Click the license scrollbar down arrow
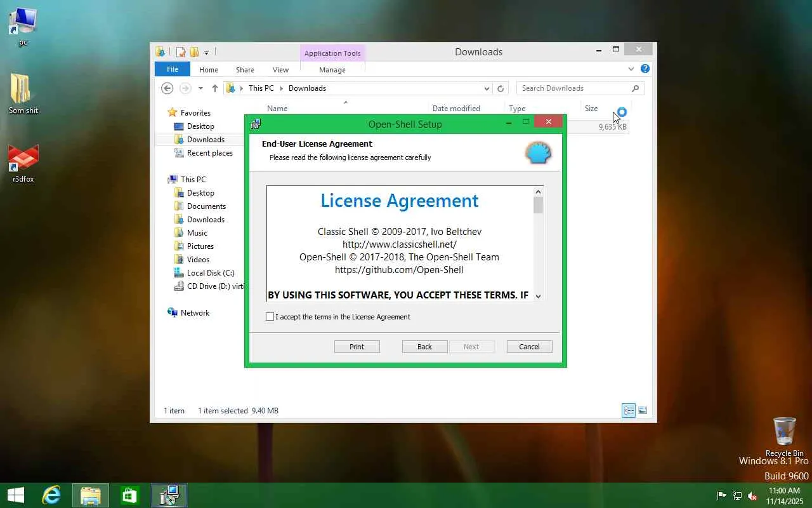812x508 pixels. tap(538, 296)
